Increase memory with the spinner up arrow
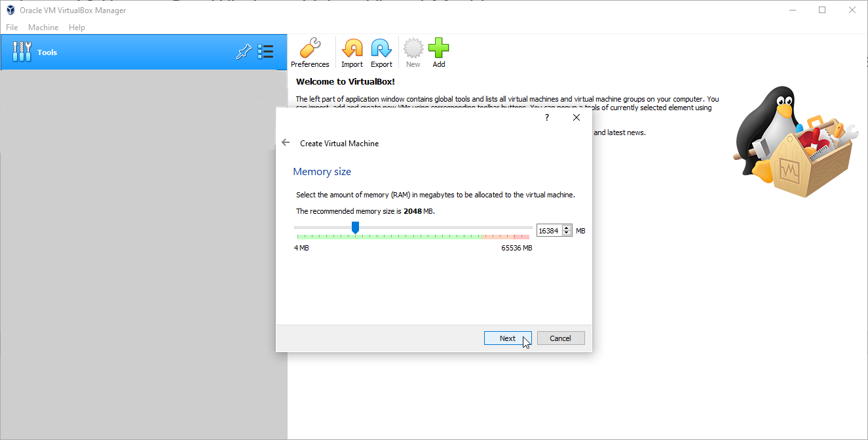This screenshot has height=440, width=868. pyautogui.click(x=567, y=228)
